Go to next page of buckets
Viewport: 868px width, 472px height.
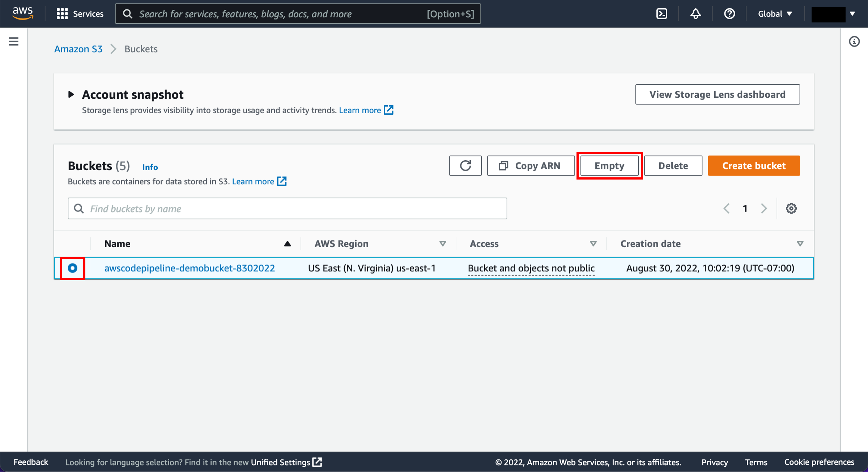[x=764, y=208]
